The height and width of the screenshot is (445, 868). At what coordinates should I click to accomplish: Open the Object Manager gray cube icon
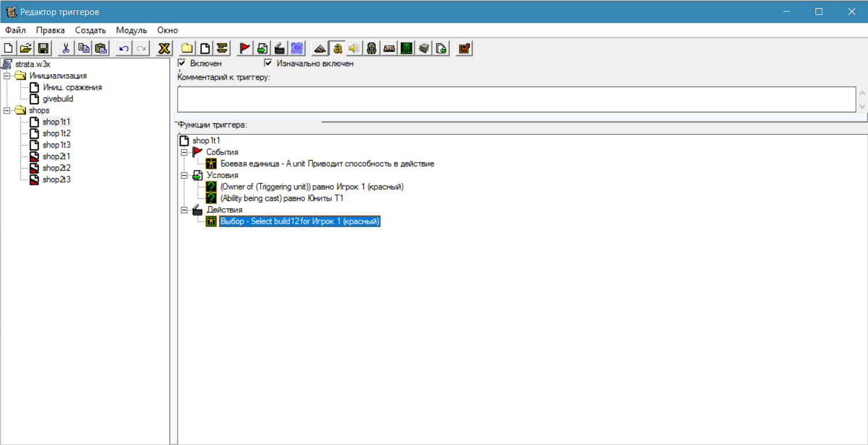(x=424, y=48)
